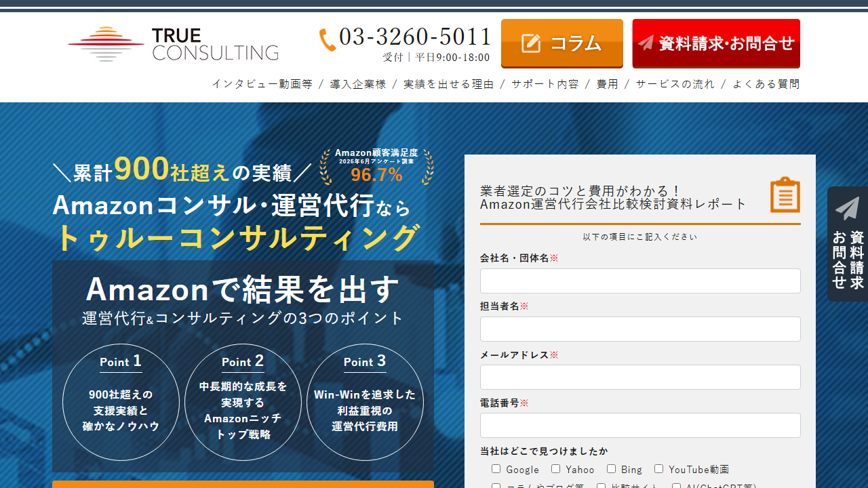Image resolution: width=868 pixels, height=488 pixels.
Task: Open the floating side 資料請求 お問合せ tab
Action: pyautogui.click(x=848, y=244)
